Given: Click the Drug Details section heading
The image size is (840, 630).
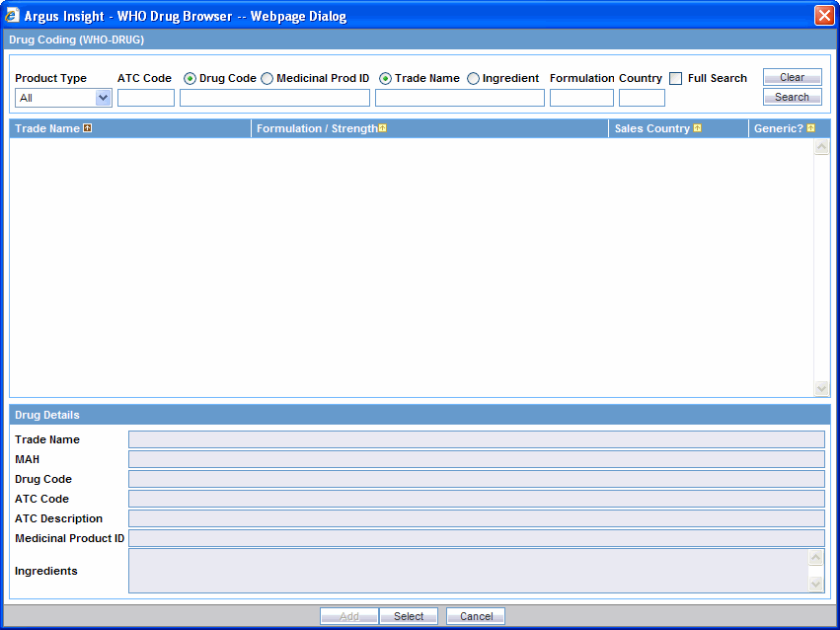Looking at the screenshot, I should pos(47,415).
